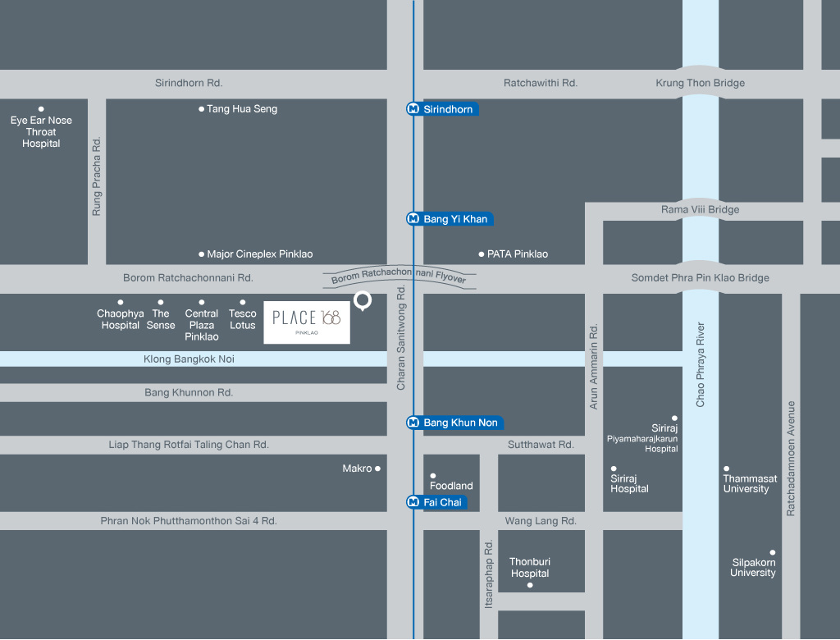
Task: Select the Major Cineplex Pinklao label
Action: [x=259, y=254]
